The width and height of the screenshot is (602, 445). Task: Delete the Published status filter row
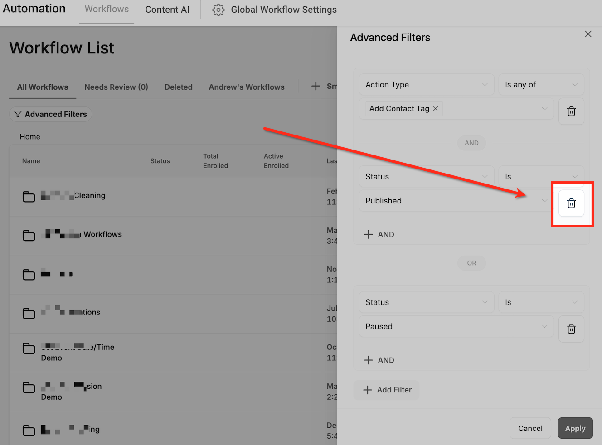571,203
